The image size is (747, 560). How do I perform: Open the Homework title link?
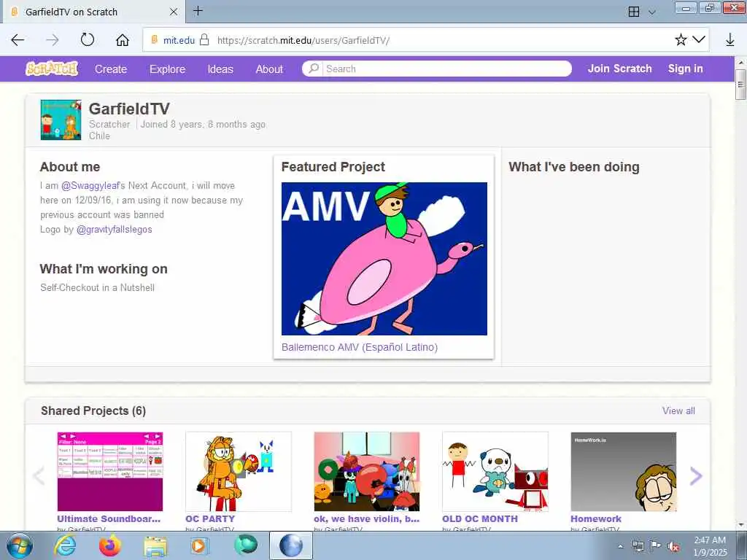tap(596, 518)
